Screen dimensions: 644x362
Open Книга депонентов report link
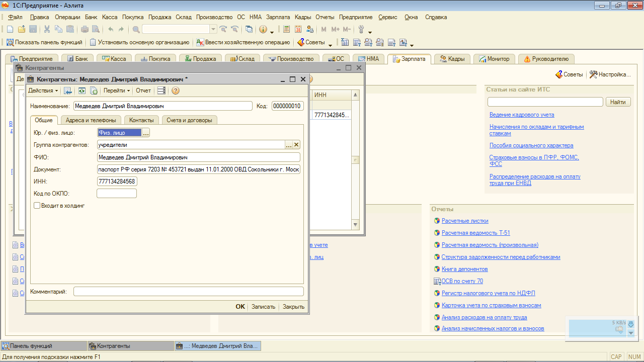(x=464, y=269)
